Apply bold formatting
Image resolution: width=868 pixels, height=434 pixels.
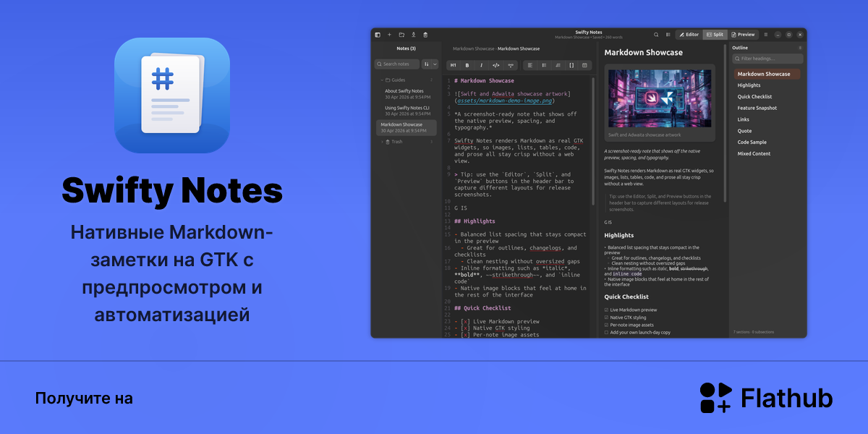pyautogui.click(x=467, y=65)
